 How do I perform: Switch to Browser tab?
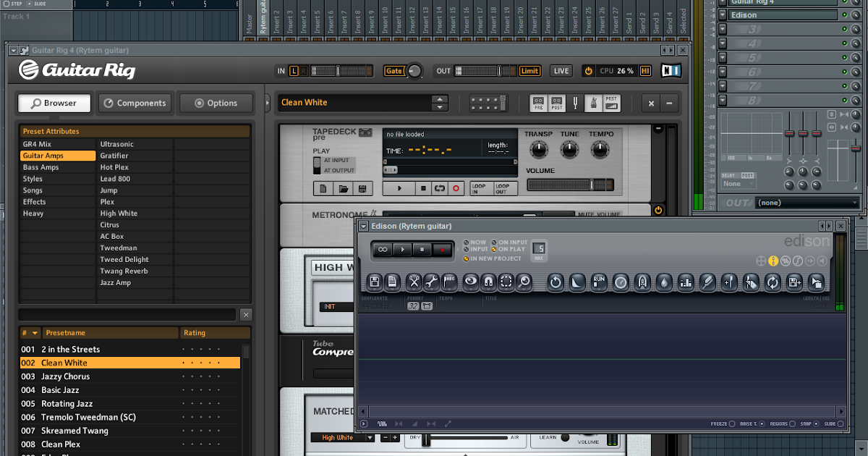(x=55, y=103)
